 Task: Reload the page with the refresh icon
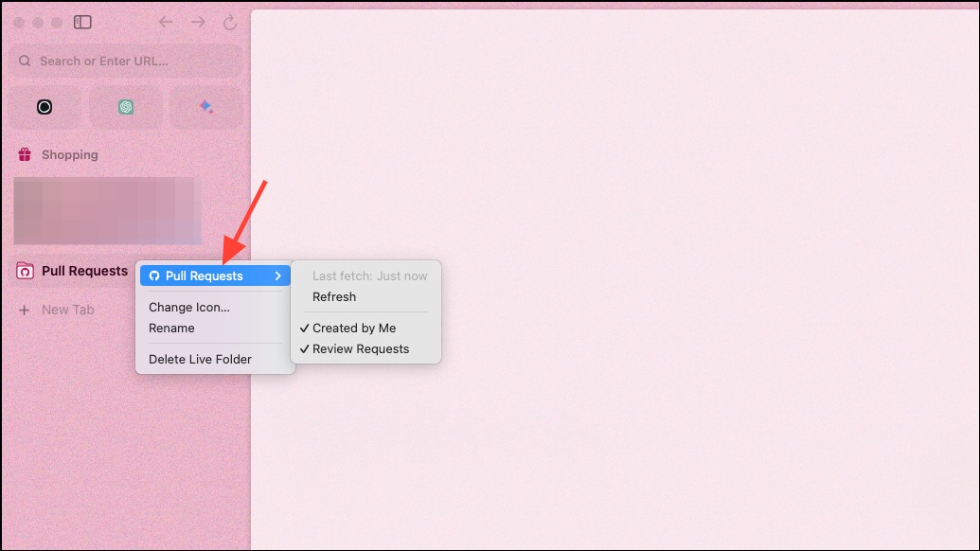[x=230, y=23]
